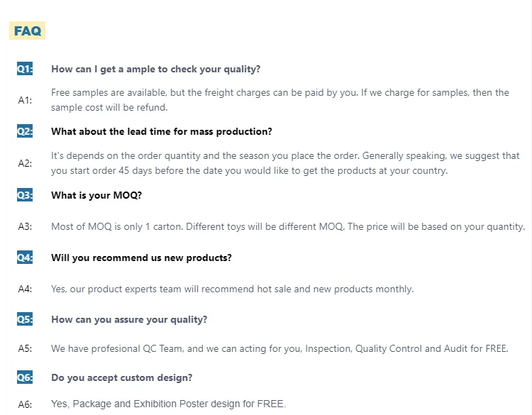Click the Q1 label badge
Image resolution: width=532 pixels, height=415 pixels.
tap(25, 69)
